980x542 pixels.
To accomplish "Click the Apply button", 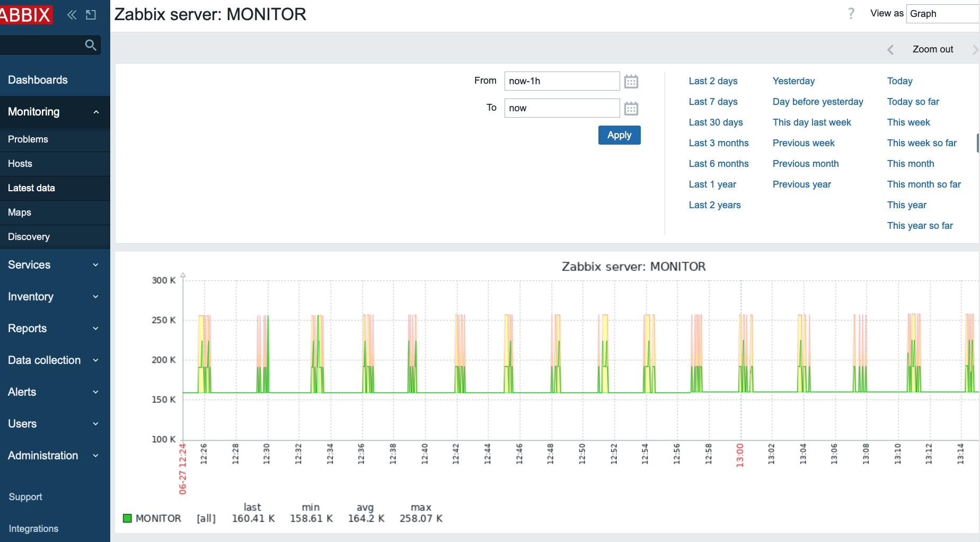I will [619, 135].
